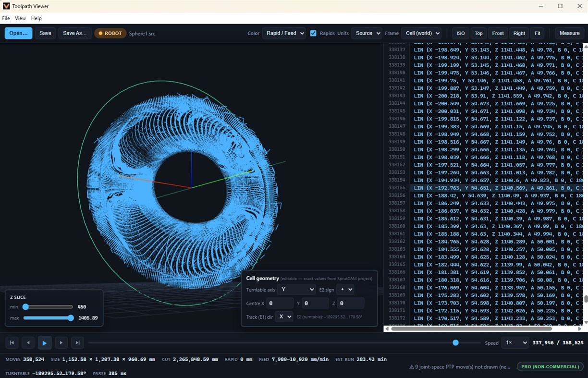Click the code panel scroll-down arrow
The image size is (588, 378).
click(585, 322)
